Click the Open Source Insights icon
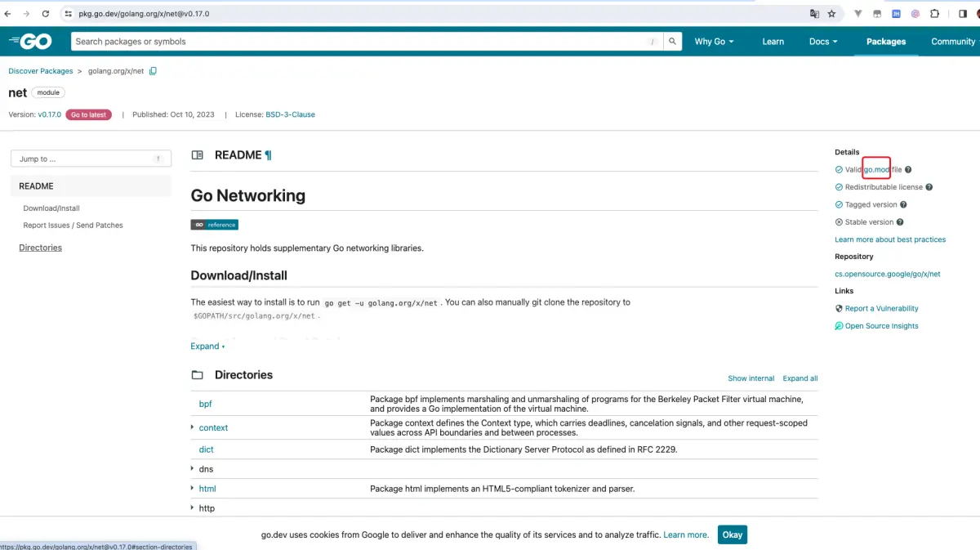This screenshot has height=550, width=980. pos(839,326)
